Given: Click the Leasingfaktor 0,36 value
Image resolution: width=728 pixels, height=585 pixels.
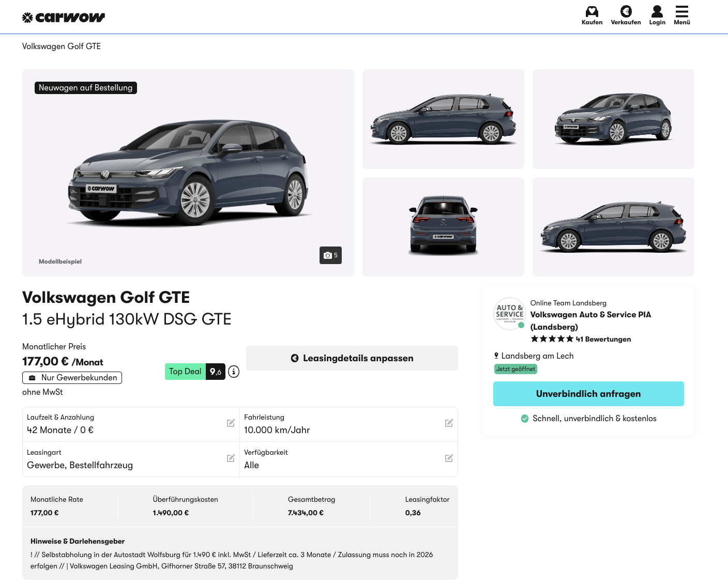Looking at the screenshot, I should 413,513.
